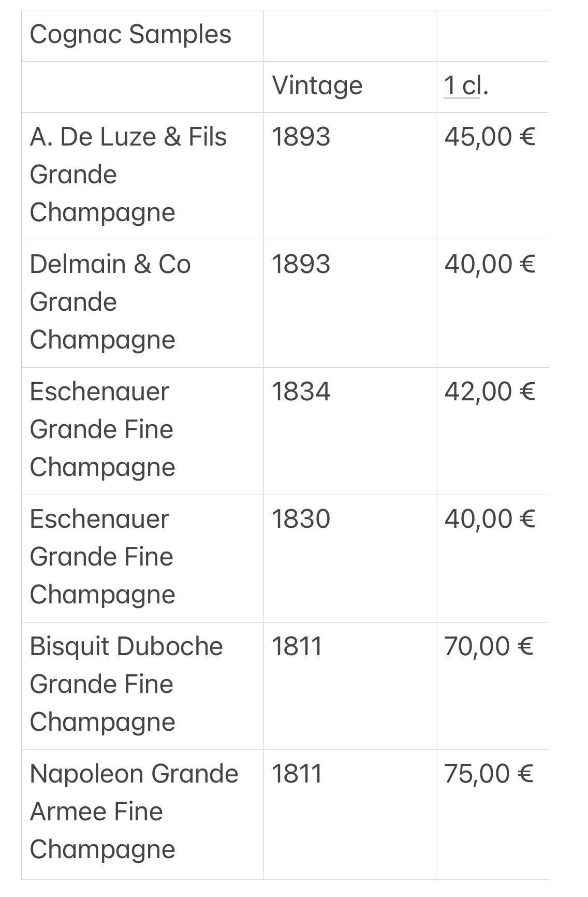The height and width of the screenshot is (897, 588).
Task: Click the 75,00 € price
Action: coord(489,775)
